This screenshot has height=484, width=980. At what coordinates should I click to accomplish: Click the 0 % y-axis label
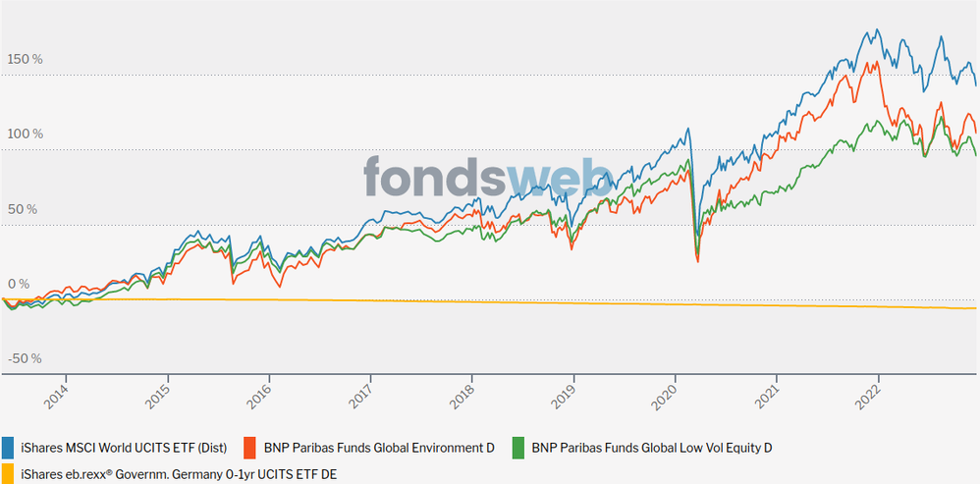coord(20,285)
